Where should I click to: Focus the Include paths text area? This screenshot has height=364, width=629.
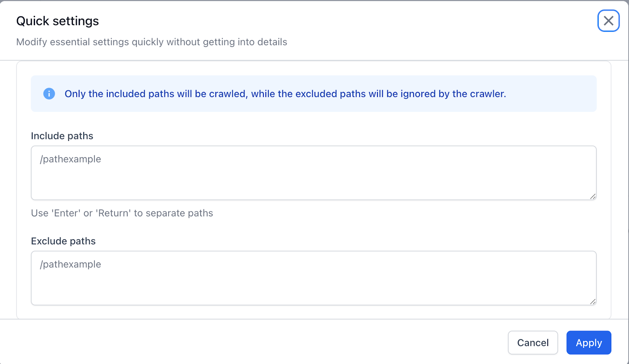click(x=313, y=179)
